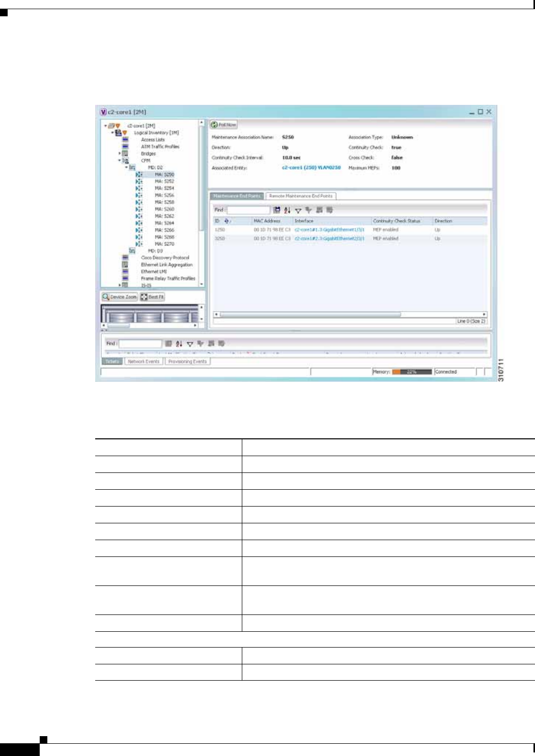This screenshot has height=756, width=535.
Task: Click the export icon in tickets toolbar
Action: point(168,344)
